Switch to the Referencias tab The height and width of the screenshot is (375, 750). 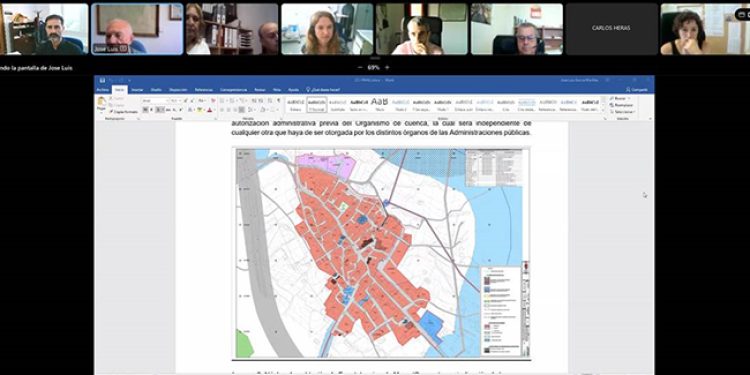[204, 89]
